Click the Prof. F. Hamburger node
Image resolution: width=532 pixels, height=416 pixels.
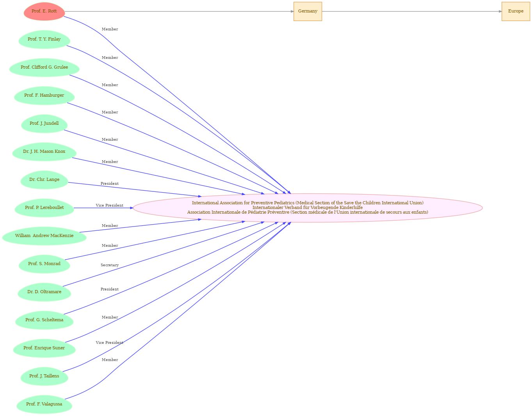coord(44,96)
